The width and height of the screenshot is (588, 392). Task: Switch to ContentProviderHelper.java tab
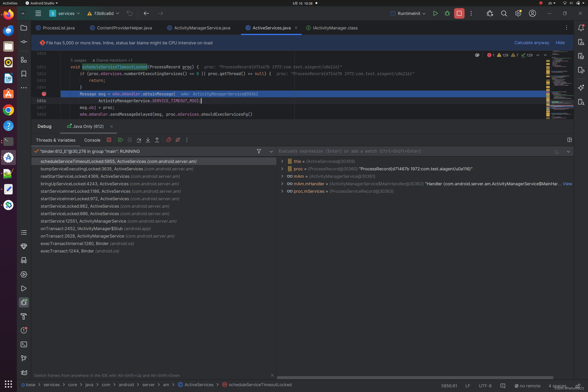[121, 28]
